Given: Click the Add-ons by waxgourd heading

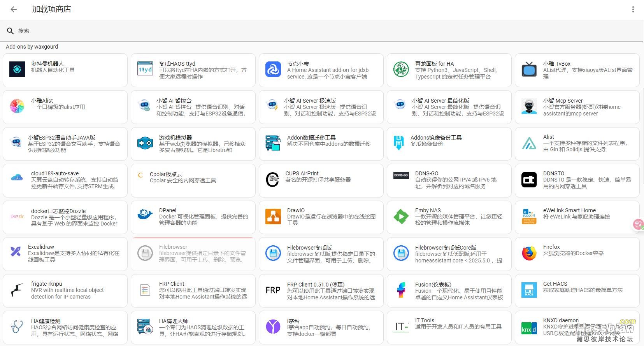Looking at the screenshot, I should [x=32, y=47].
